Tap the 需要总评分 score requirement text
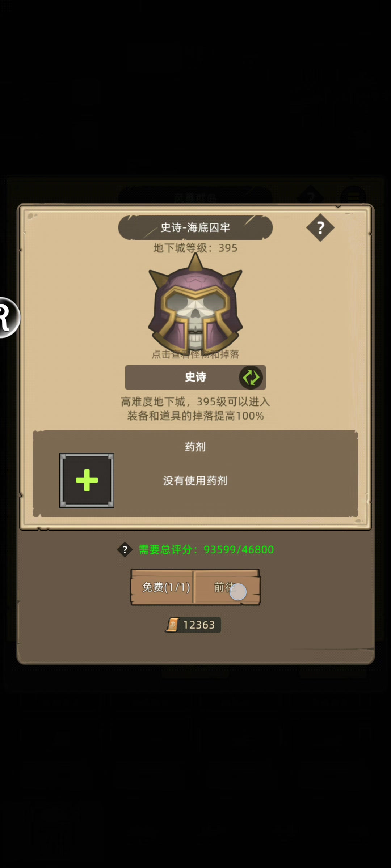Screen dimensions: 391x868 206,550
